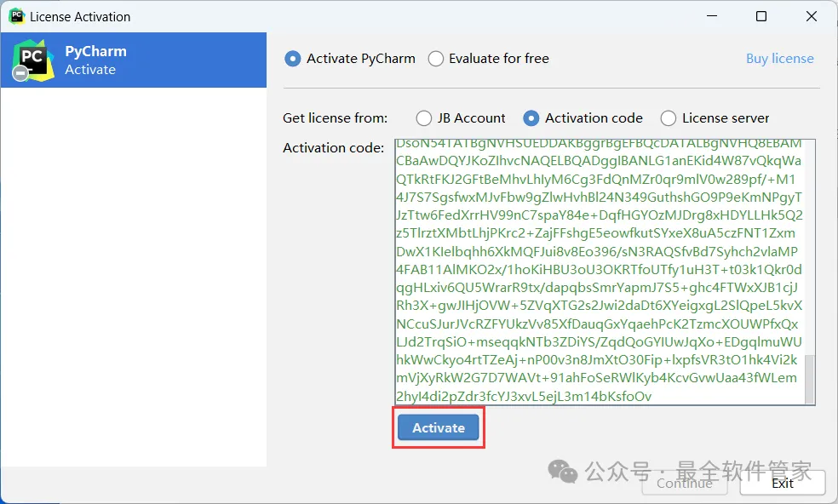Click the code line starting 'Rh3X+gwJIHjOVW'

(599, 306)
